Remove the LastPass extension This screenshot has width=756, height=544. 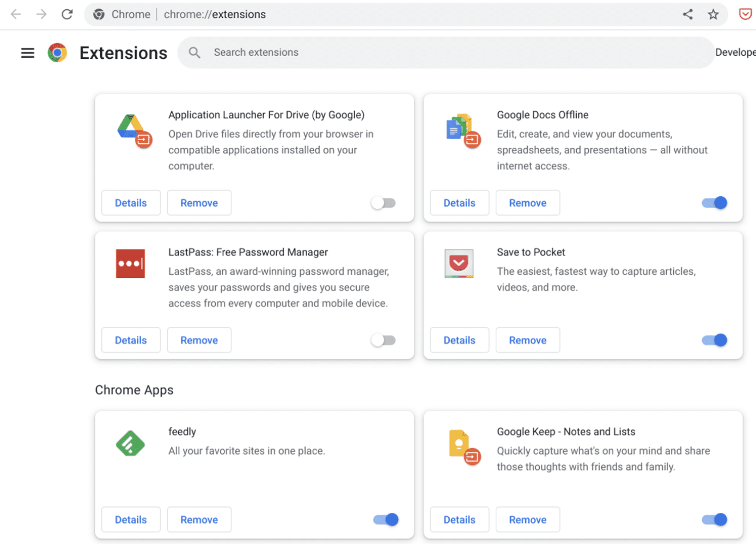click(199, 340)
